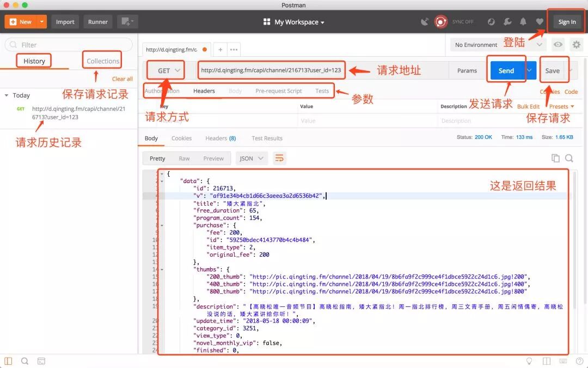Open the New button dropdown arrow
Viewport: 588px width, 368px height.
tap(42, 22)
